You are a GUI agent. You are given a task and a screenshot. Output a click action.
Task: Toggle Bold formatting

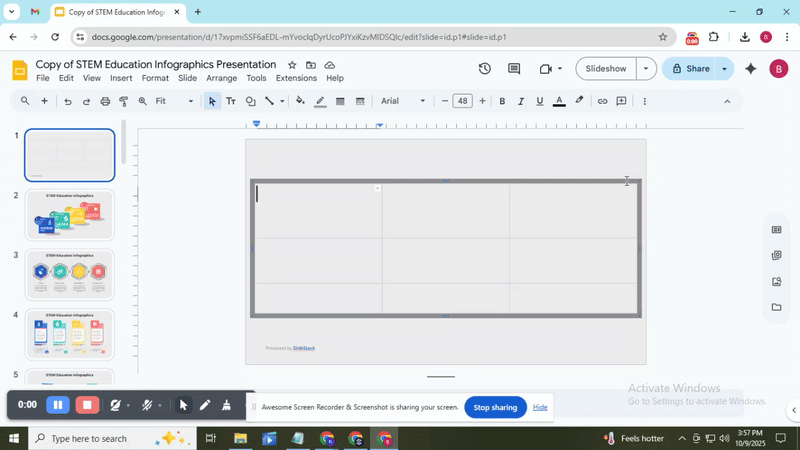coord(502,101)
